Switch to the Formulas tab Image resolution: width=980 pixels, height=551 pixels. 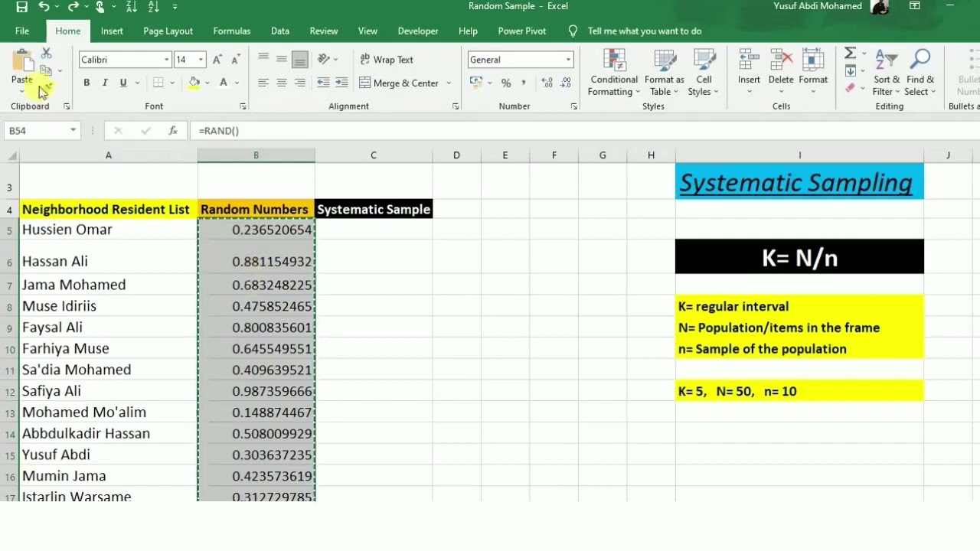[x=232, y=31]
